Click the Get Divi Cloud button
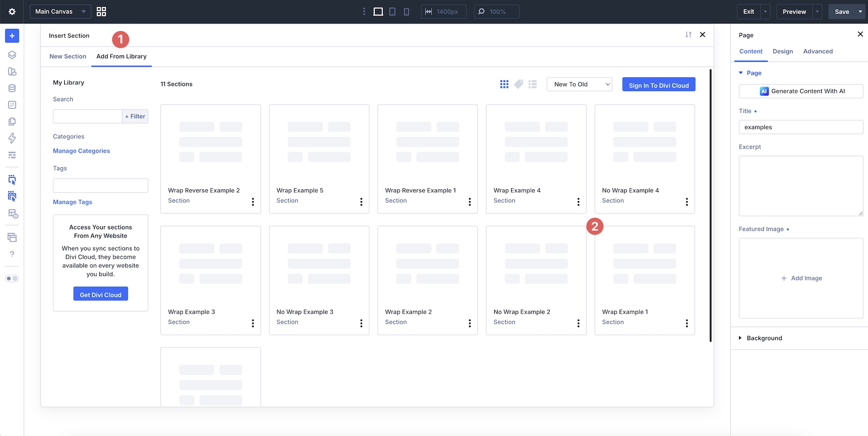Screen dimensions: 868x436 (101, 294)
